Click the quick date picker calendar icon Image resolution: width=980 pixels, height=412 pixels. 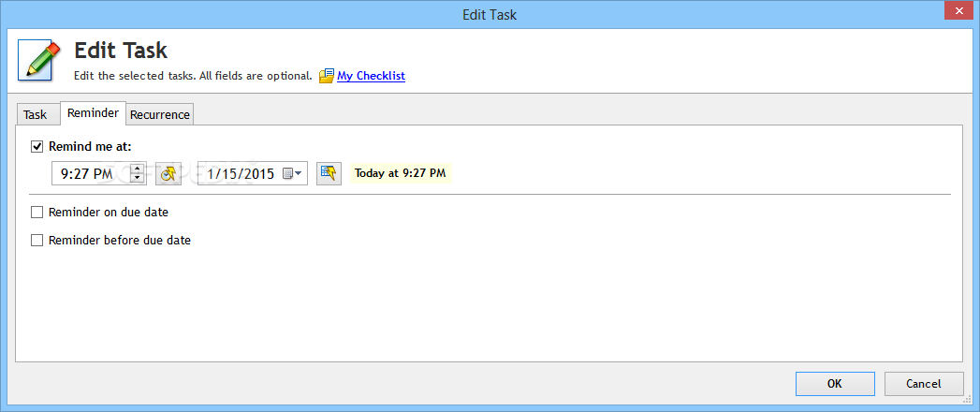[x=329, y=173]
